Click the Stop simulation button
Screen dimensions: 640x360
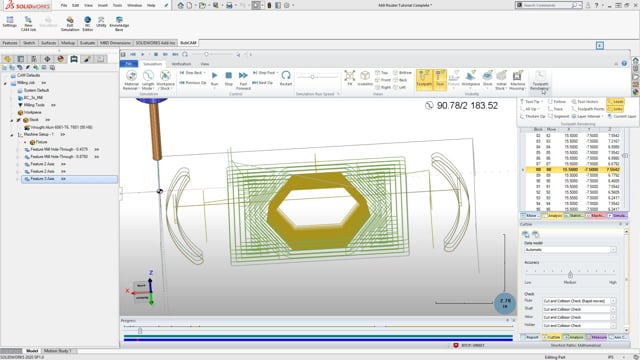pyautogui.click(x=229, y=78)
